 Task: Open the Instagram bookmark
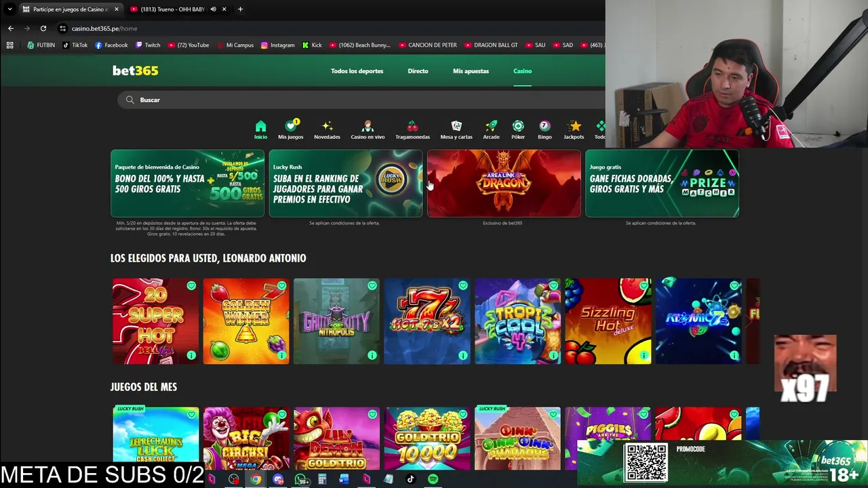(x=278, y=45)
